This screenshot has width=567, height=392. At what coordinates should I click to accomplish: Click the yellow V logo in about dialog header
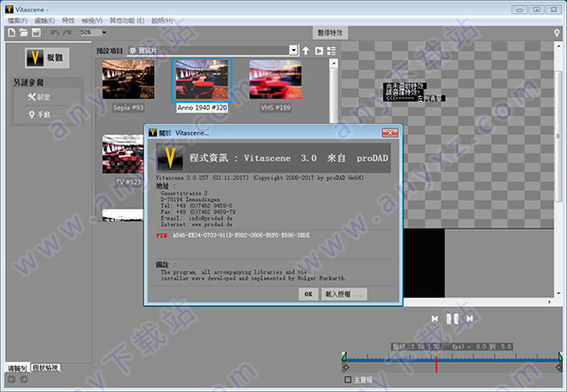point(170,159)
